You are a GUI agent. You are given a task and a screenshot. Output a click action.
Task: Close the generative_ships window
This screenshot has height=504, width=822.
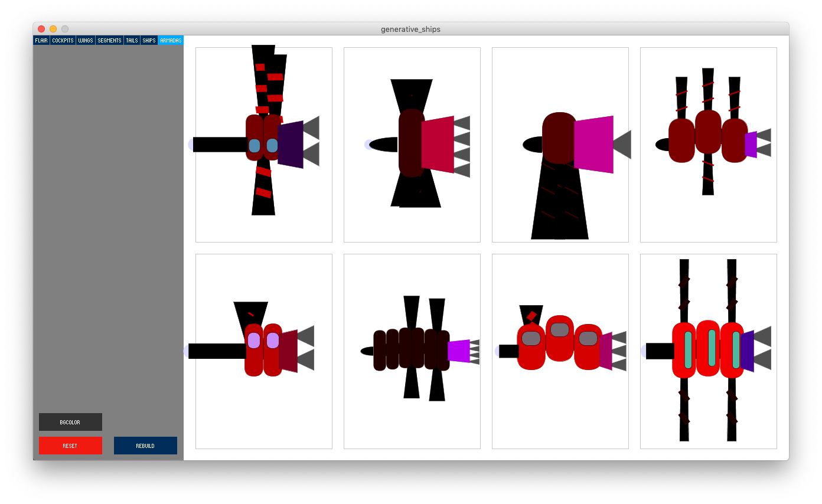41,29
